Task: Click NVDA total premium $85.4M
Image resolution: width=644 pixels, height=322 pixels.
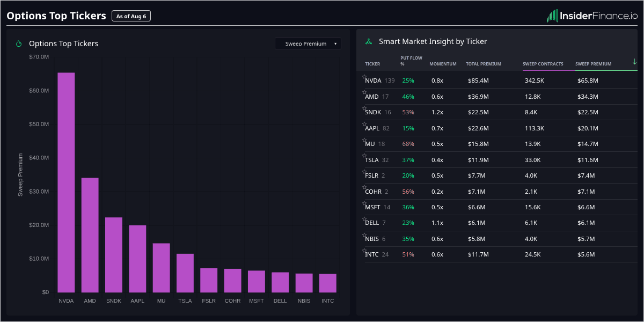Action: click(x=478, y=80)
